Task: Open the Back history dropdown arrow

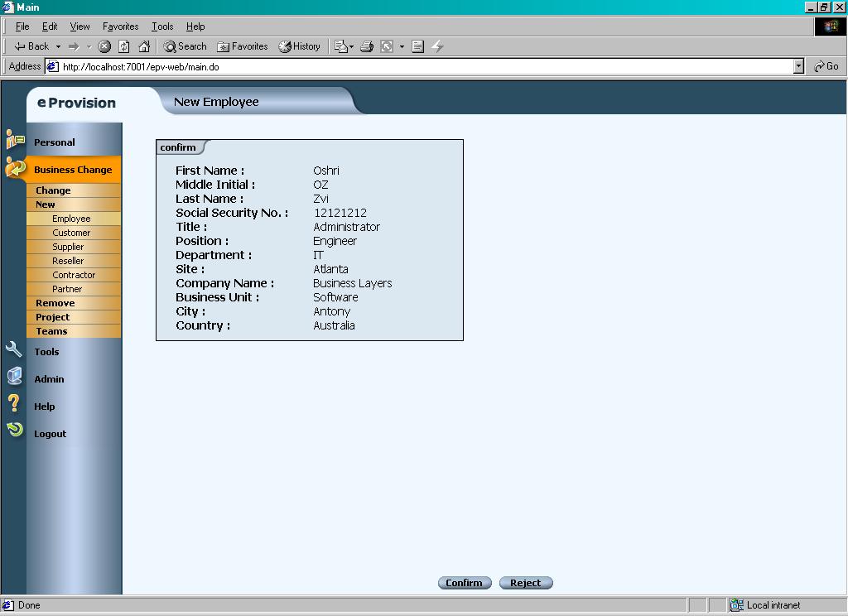Action: (x=58, y=46)
